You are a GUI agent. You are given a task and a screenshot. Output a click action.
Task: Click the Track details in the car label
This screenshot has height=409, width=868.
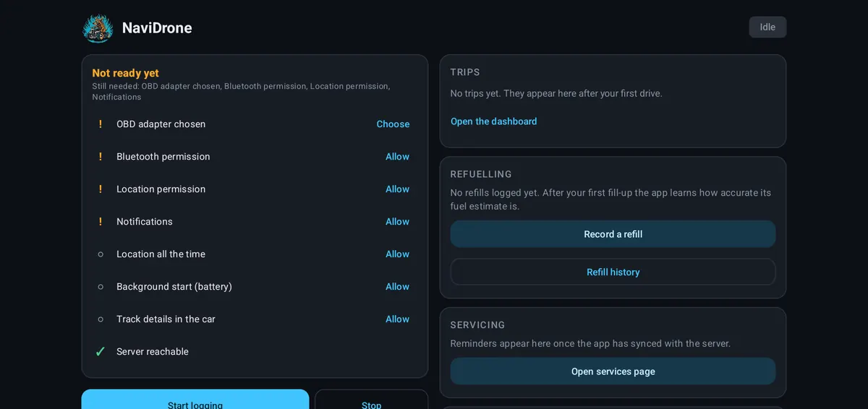[x=166, y=319]
